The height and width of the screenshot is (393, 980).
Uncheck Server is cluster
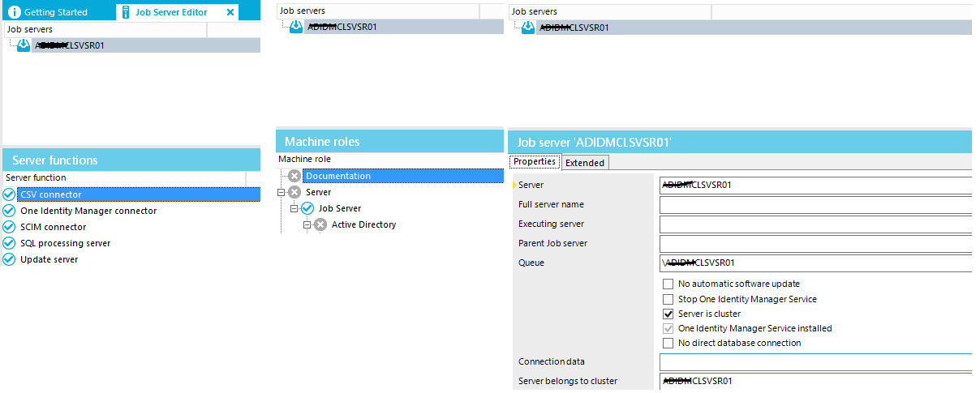[x=668, y=314]
